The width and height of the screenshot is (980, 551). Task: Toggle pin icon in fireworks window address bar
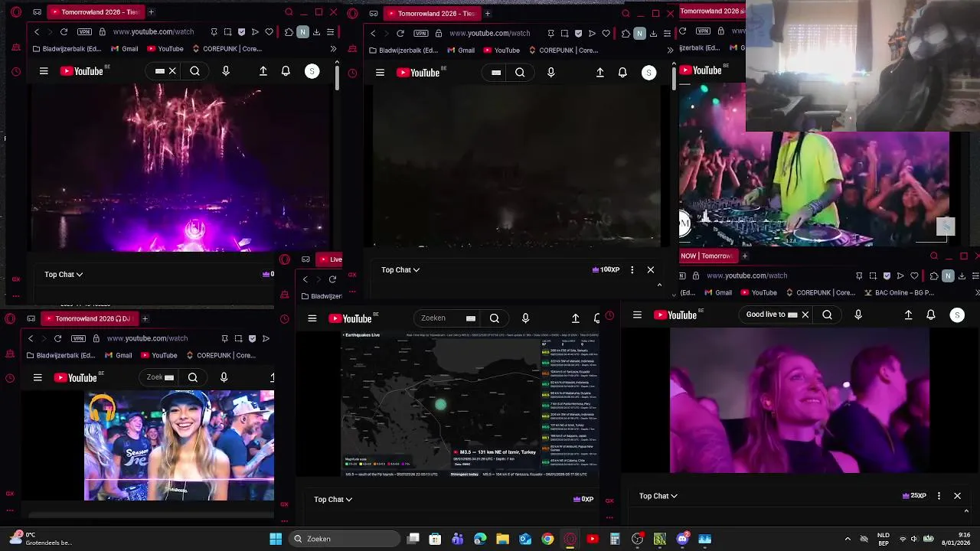point(214,32)
